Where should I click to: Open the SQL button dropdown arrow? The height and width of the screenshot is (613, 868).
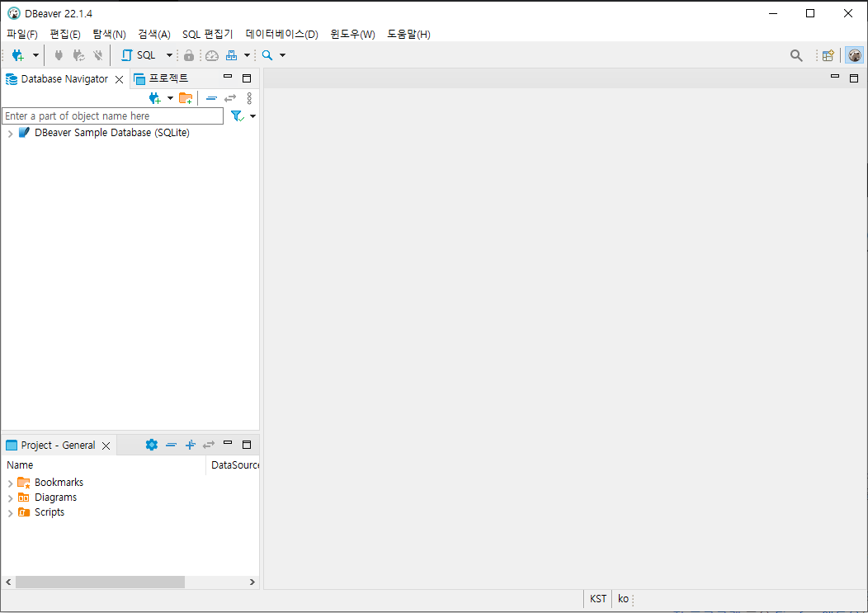(x=169, y=55)
